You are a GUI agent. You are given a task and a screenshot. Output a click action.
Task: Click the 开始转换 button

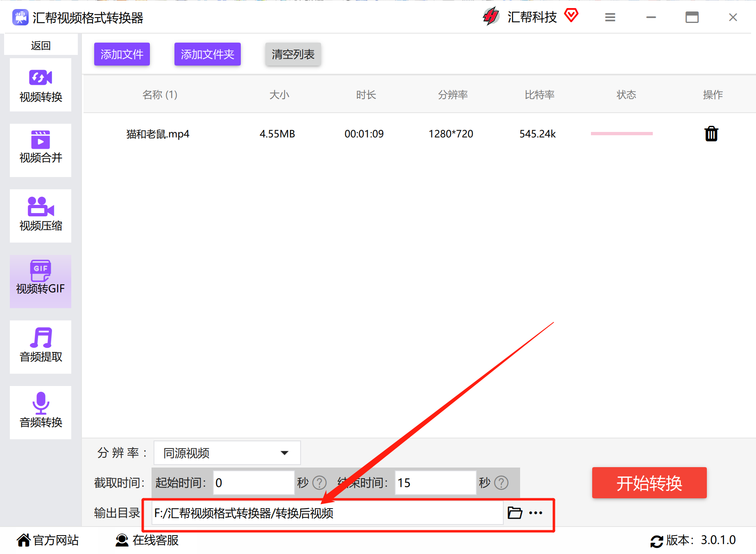coord(650,483)
